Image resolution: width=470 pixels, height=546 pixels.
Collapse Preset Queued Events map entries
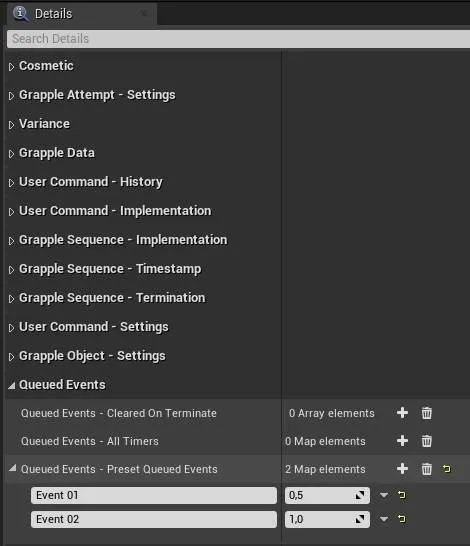[x=13, y=468]
